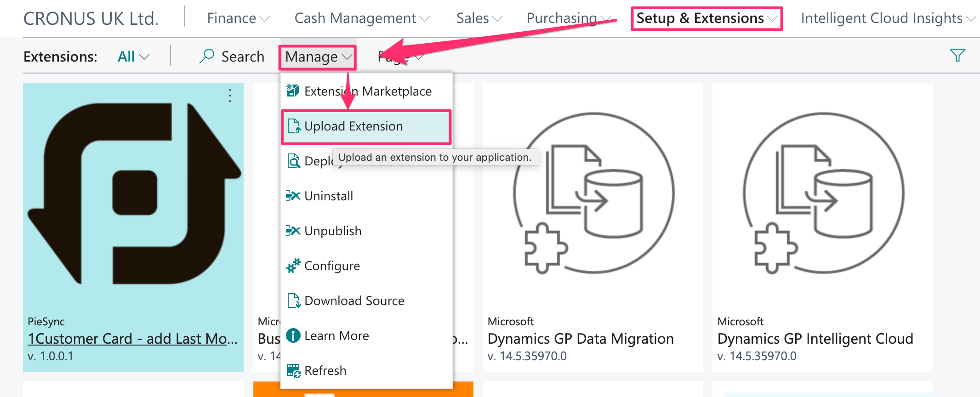
Task: Choose Unpublish from the Manage menu
Action: click(x=367, y=231)
